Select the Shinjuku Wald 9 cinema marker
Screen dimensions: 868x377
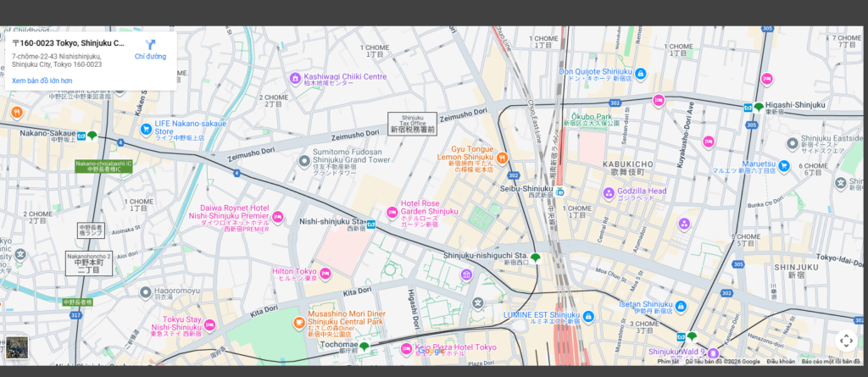[713, 352]
